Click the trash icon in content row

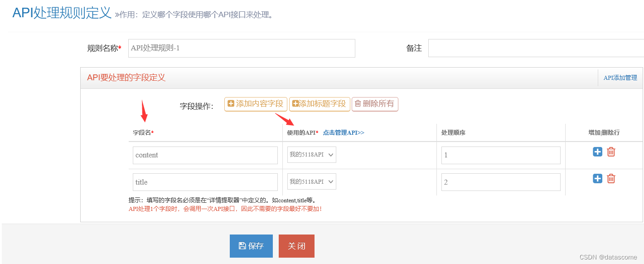point(611,152)
